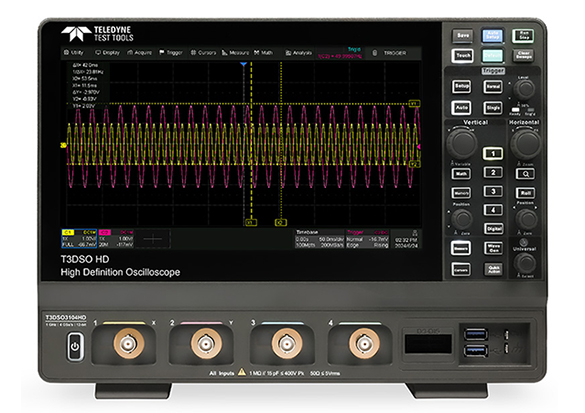Click the channel 1 BNC connector
This screenshot has height=413, width=585.
(129, 343)
